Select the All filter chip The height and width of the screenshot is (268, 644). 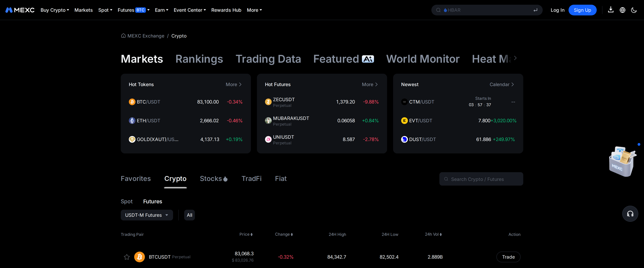(190, 215)
